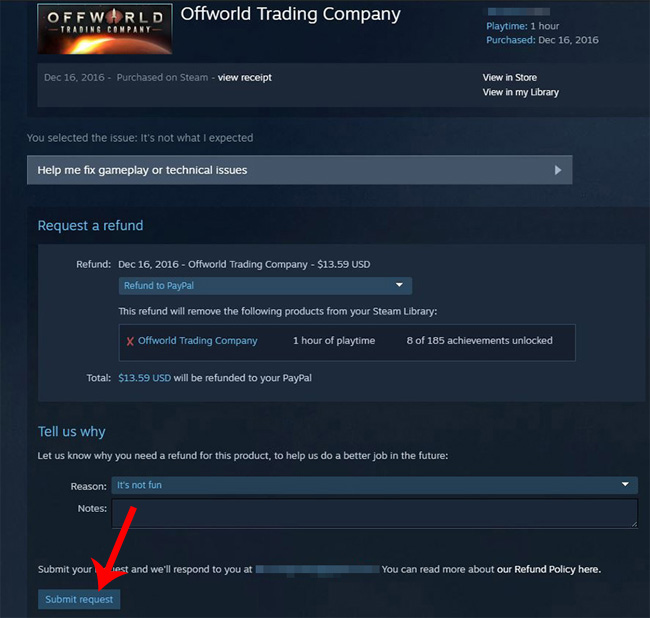Click the refund method dropdown arrow
This screenshot has height=618, width=650.
pyautogui.click(x=399, y=285)
